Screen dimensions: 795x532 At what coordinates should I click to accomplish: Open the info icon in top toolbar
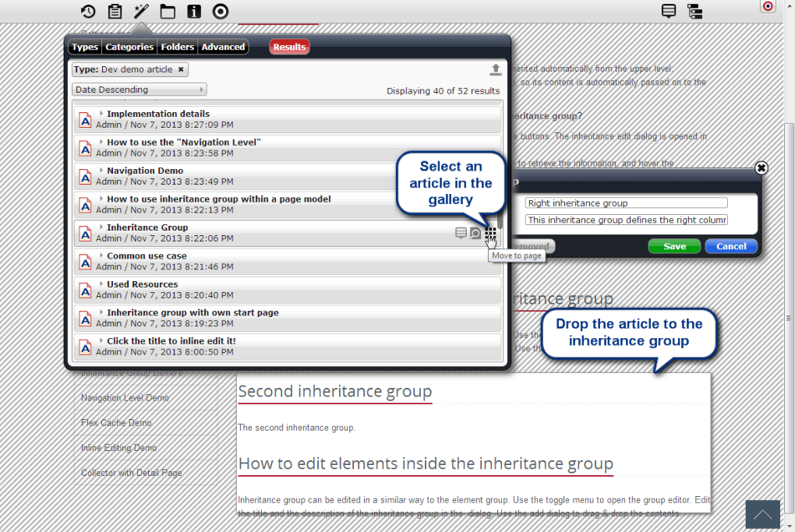[x=194, y=11]
